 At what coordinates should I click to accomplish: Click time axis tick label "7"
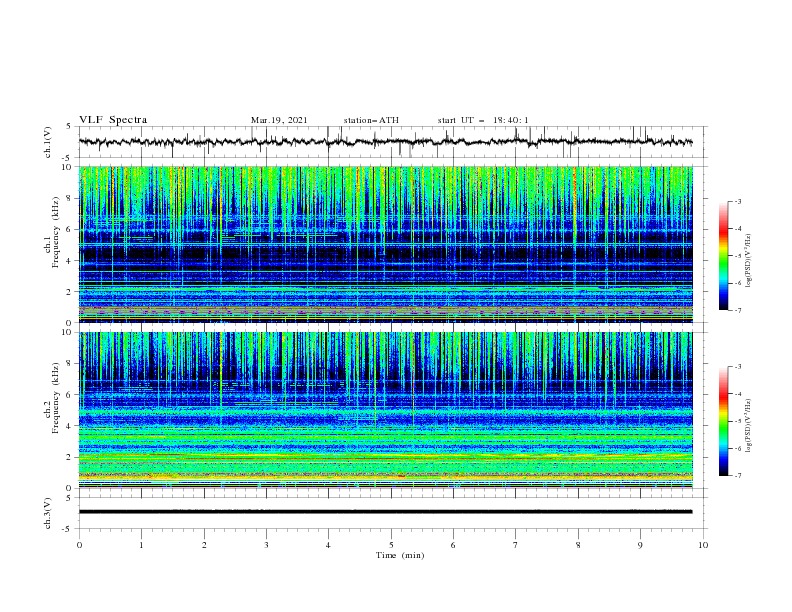point(516,545)
